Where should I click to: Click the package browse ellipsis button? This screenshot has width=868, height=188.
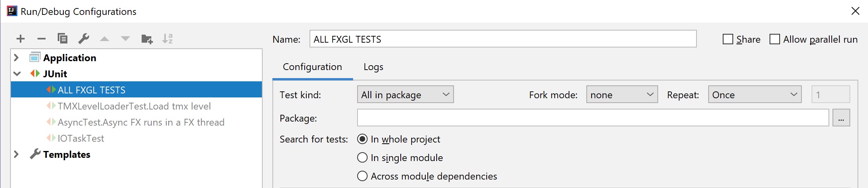click(x=841, y=118)
